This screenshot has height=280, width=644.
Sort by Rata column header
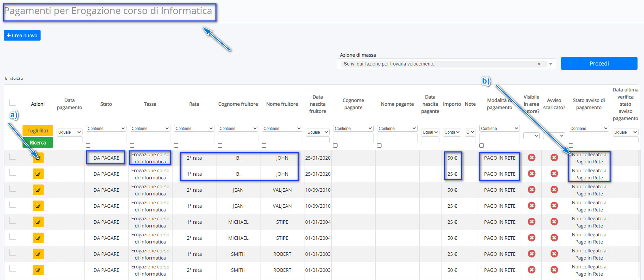tap(194, 104)
